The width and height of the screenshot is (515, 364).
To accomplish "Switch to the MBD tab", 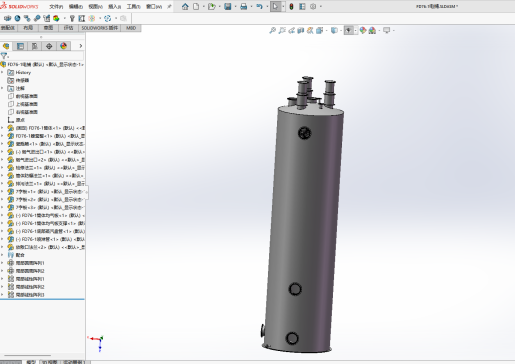I will click(131, 28).
